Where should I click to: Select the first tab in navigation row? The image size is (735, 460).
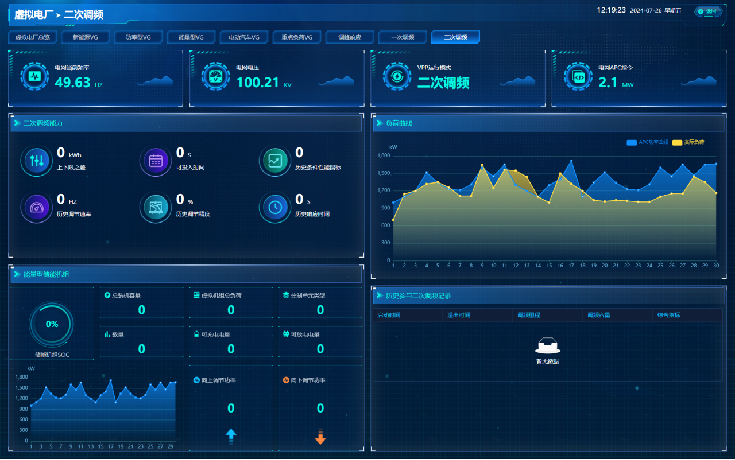click(33, 36)
